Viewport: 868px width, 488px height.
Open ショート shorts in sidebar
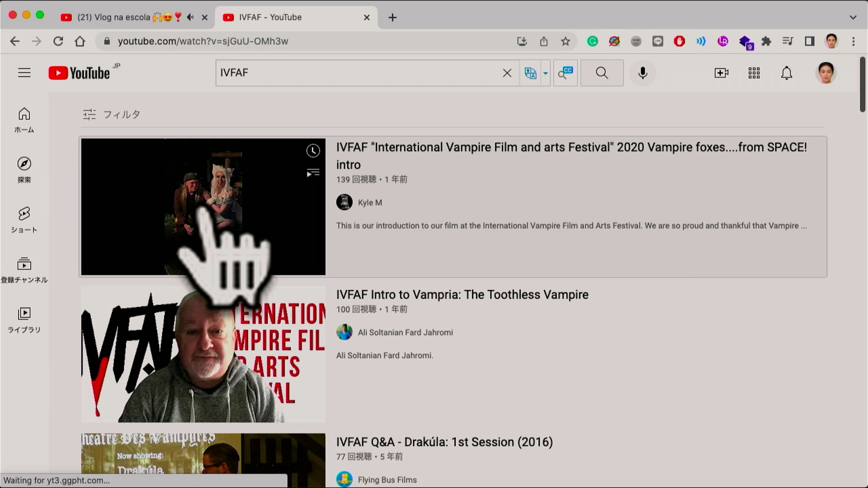coord(24,220)
